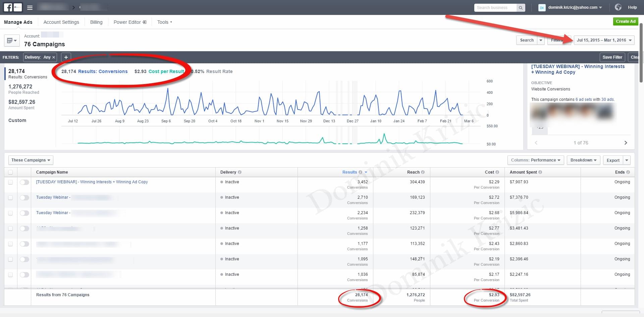The image size is (644, 317).
Task: Open the TUESDAY WEBINAR campaign link
Action: [x=92, y=182]
